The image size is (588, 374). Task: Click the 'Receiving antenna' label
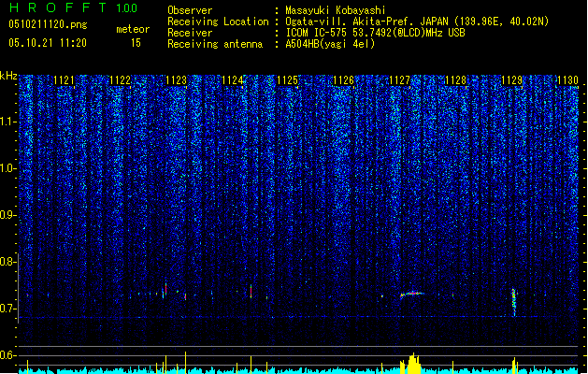click(x=215, y=44)
